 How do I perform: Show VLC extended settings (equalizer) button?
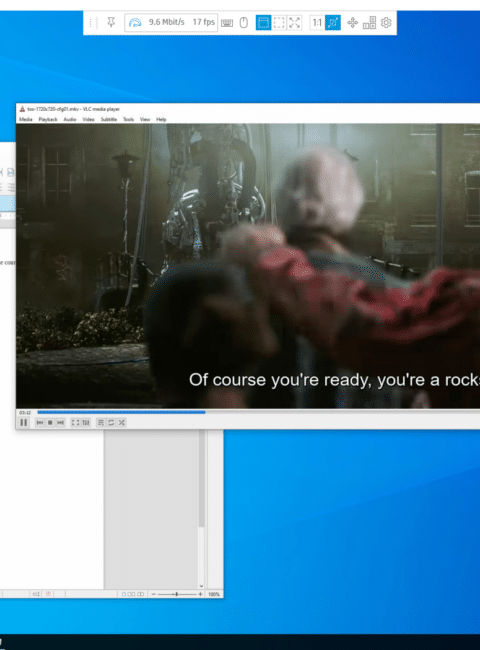(x=86, y=422)
